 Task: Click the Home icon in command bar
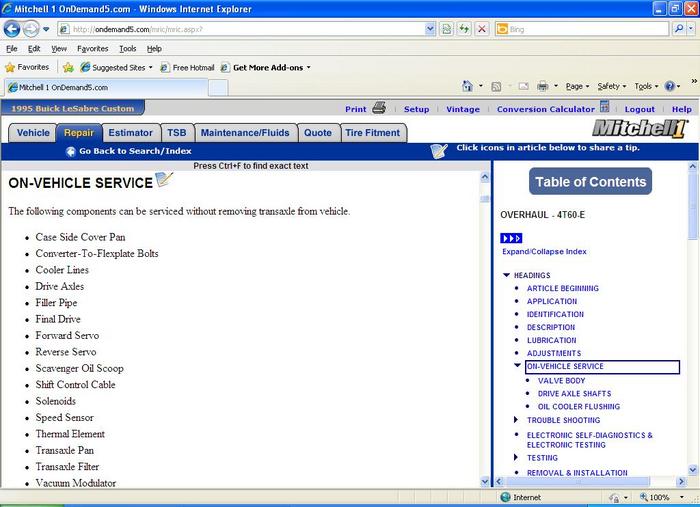pos(467,86)
